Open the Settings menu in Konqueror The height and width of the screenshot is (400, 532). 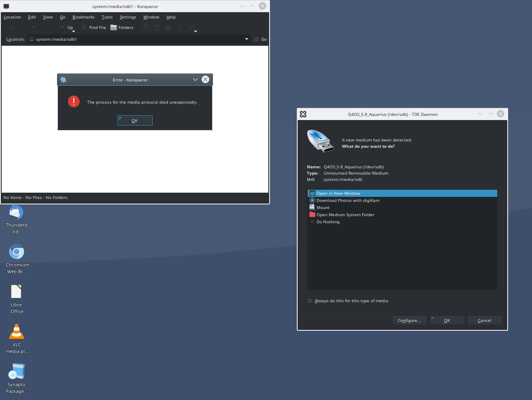click(128, 17)
